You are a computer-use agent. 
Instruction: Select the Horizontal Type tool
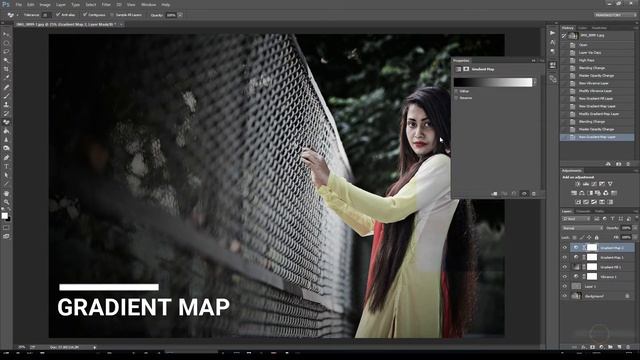pyautogui.click(x=6, y=167)
